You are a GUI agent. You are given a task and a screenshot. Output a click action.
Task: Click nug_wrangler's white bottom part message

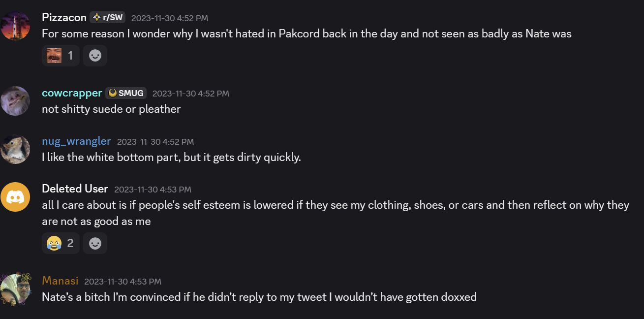click(171, 158)
